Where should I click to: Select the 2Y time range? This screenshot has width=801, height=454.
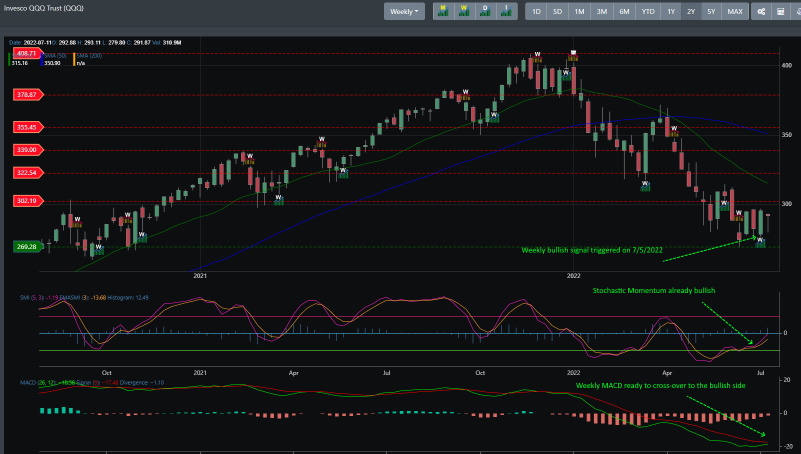coord(691,11)
